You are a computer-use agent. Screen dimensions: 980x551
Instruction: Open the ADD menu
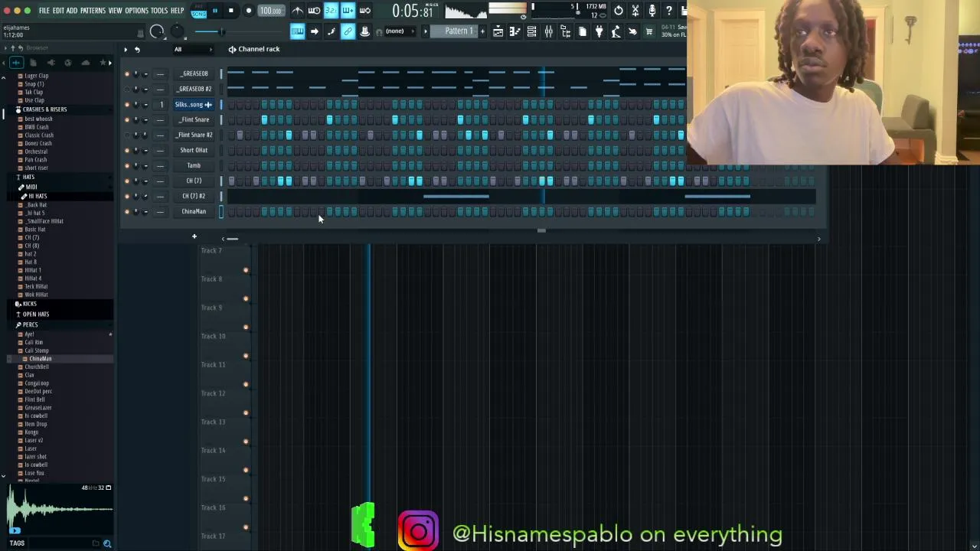[x=72, y=11]
